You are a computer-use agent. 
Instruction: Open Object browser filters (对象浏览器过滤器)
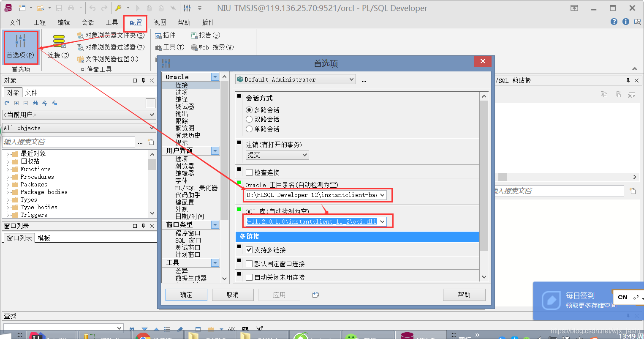[x=111, y=47]
